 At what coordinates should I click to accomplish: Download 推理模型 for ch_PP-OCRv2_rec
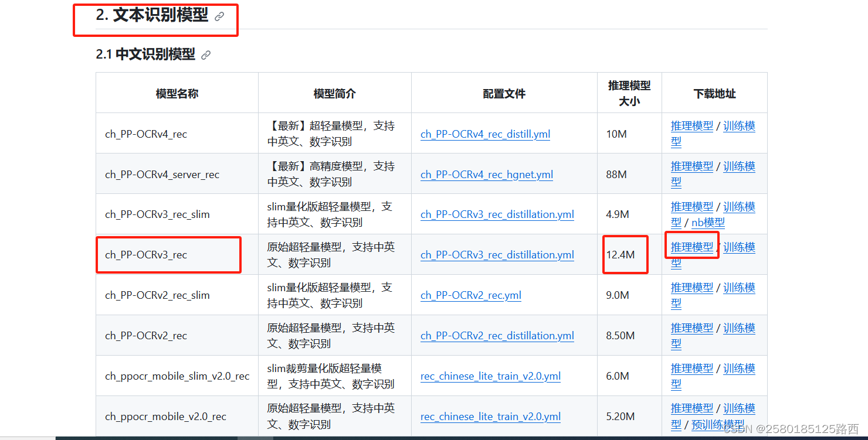tap(692, 328)
